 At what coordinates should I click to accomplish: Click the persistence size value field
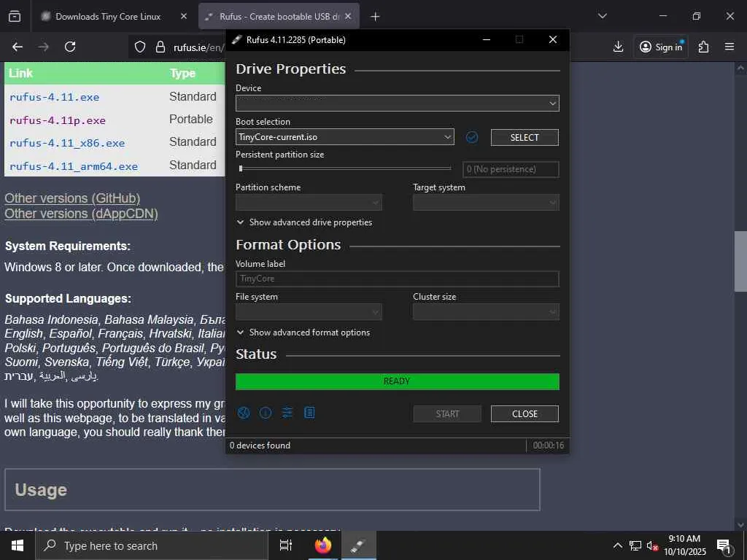(x=511, y=169)
